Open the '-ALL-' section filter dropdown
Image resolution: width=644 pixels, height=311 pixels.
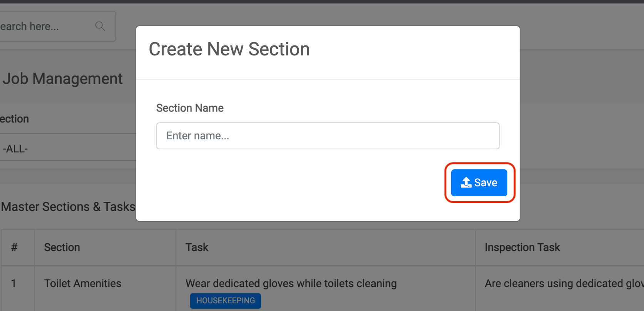65,149
